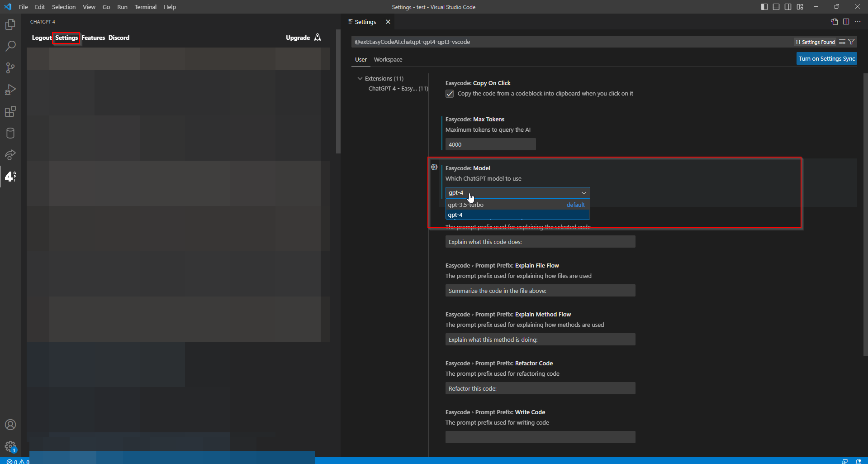The height and width of the screenshot is (464, 868).
Task: Open the ChatGPT 4 EasyCode sidebar icon
Action: (x=10, y=177)
